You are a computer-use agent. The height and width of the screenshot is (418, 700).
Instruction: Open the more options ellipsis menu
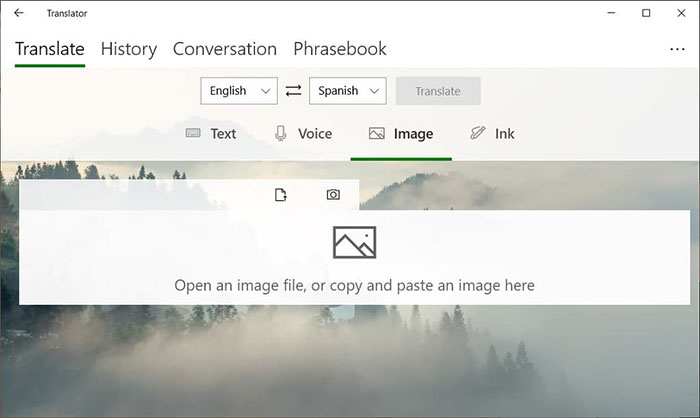pos(677,49)
